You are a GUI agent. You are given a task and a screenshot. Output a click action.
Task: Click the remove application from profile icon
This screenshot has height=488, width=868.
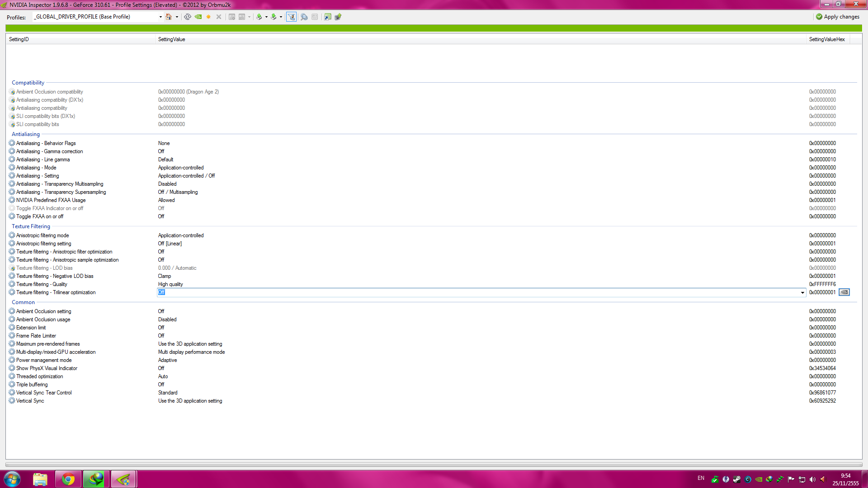tap(242, 17)
